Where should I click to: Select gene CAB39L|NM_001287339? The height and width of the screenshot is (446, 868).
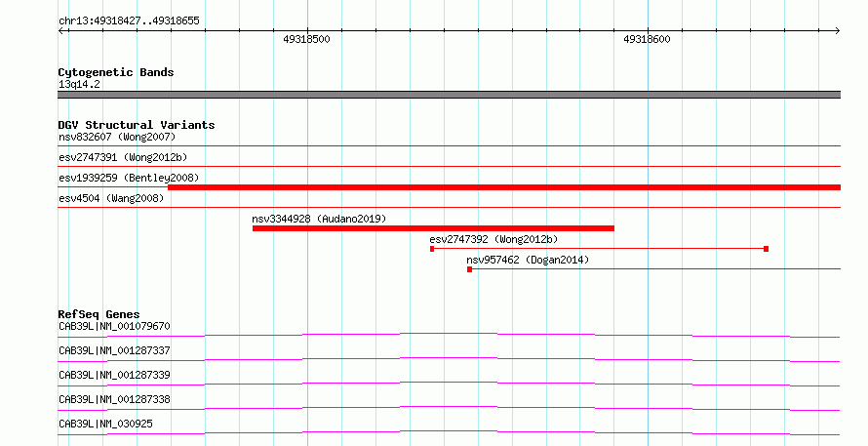click(114, 375)
